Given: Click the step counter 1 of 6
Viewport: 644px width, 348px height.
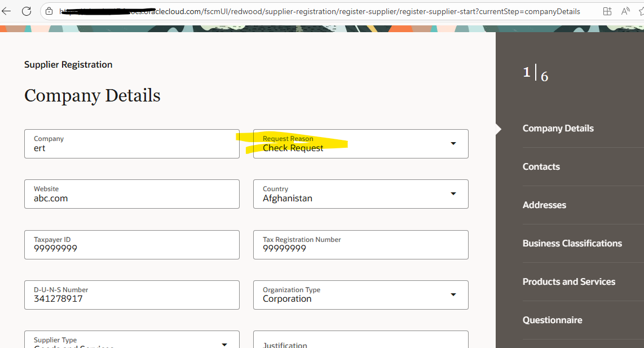Looking at the screenshot, I should click(536, 73).
